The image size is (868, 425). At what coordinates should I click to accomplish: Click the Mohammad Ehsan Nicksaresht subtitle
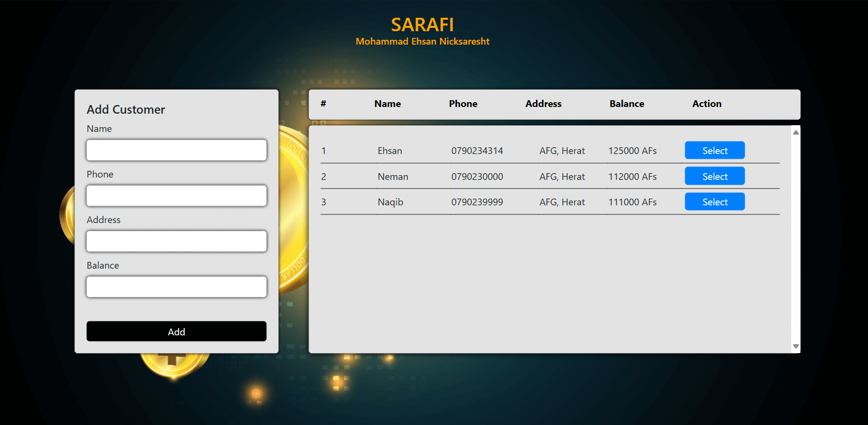(422, 42)
